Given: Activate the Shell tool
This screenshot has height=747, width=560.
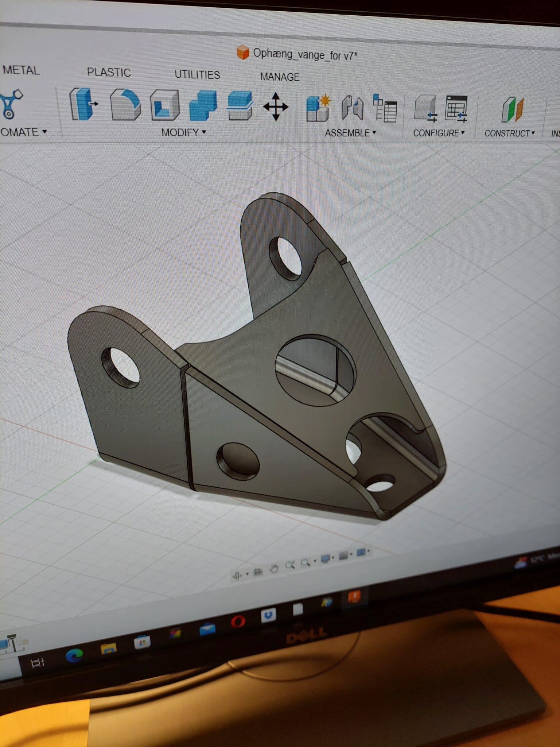Looking at the screenshot, I should (x=165, y=105).
